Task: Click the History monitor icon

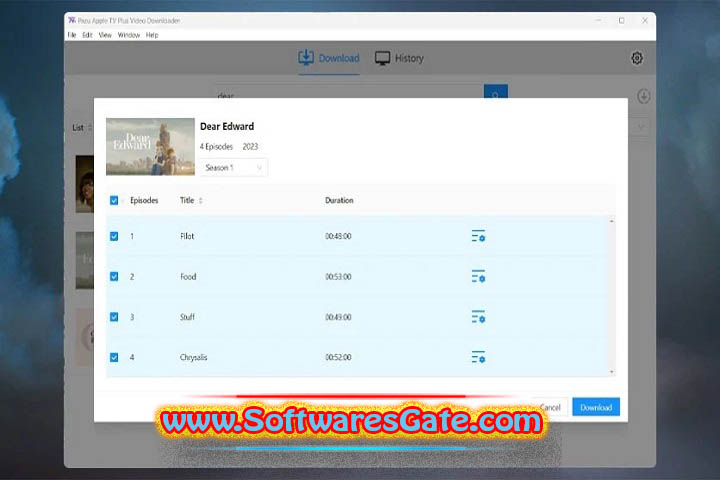Action: 382,58
